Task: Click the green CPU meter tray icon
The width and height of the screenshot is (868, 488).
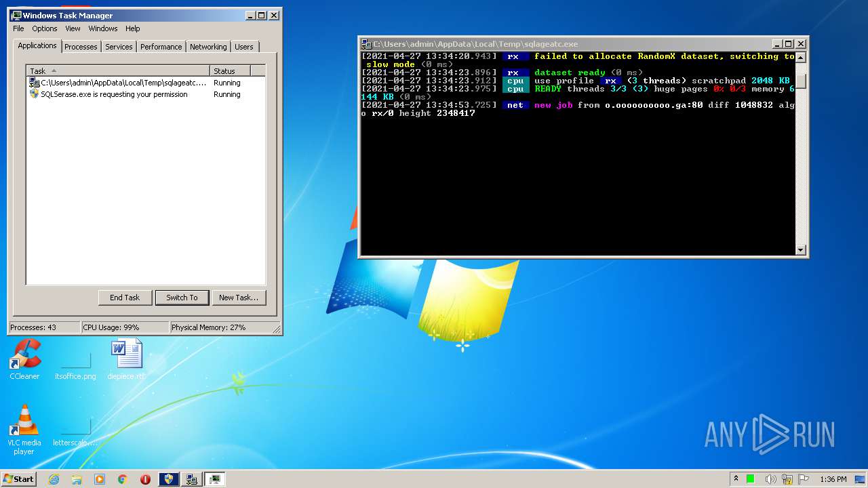Action: click(751, 479)
